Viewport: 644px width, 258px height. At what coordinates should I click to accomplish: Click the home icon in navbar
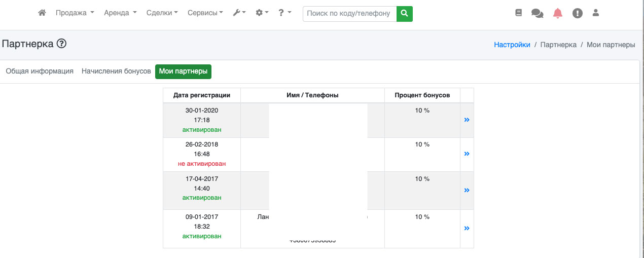click(x=42, y=13)
